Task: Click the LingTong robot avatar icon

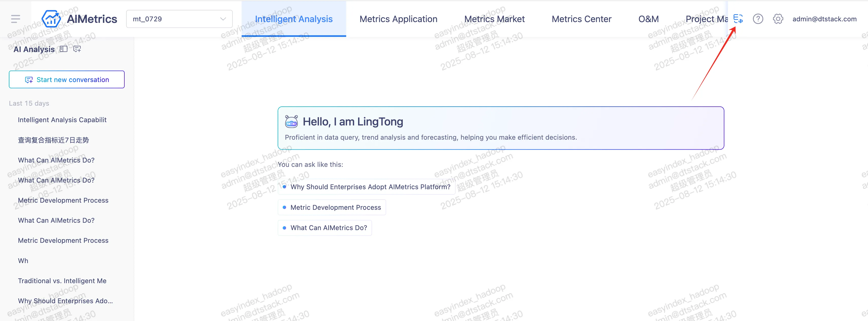Action: click(291, 121)
